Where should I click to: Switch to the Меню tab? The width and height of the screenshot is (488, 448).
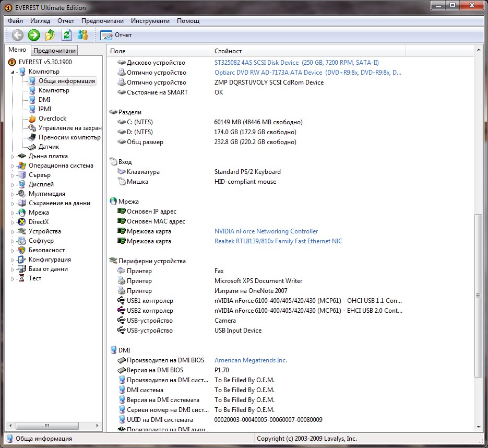17,50
